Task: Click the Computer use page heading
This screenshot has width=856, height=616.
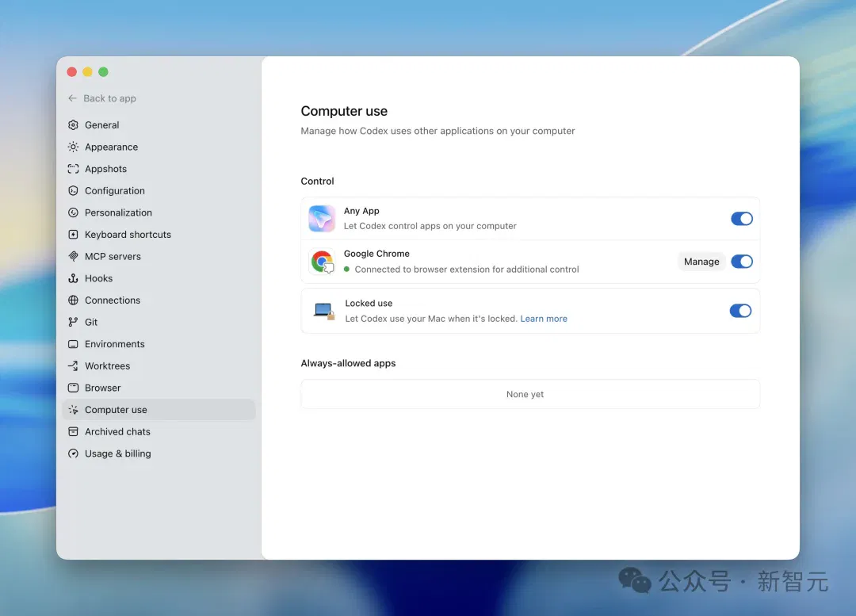Action: click(344, 111)
